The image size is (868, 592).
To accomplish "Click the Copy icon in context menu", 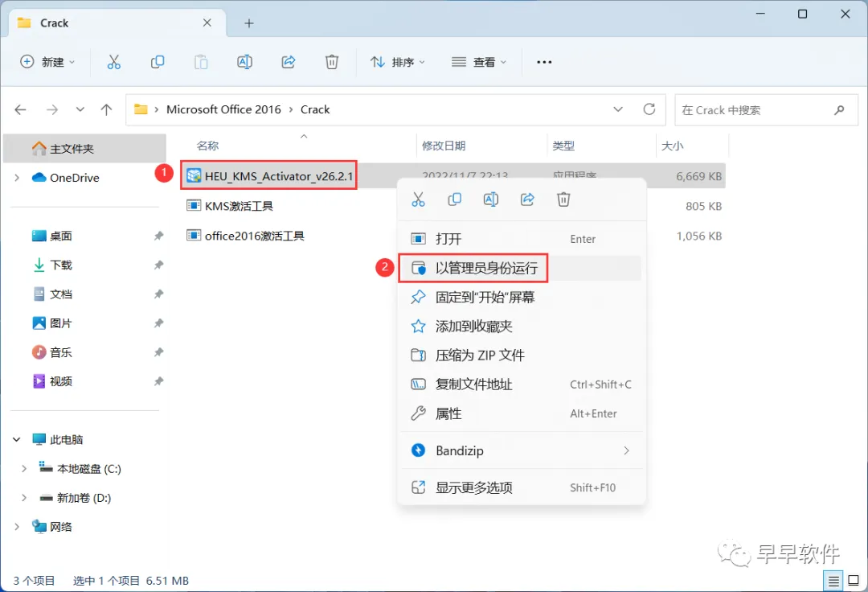I will [454, 199].
